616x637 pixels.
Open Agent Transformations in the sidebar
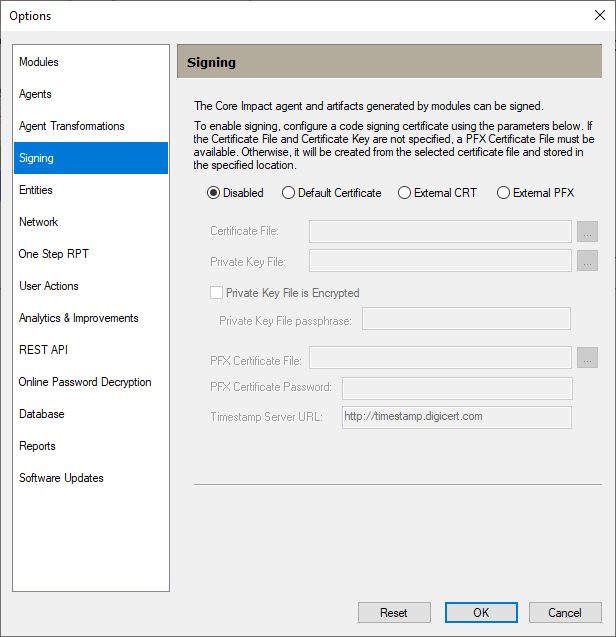coord(72,126)
